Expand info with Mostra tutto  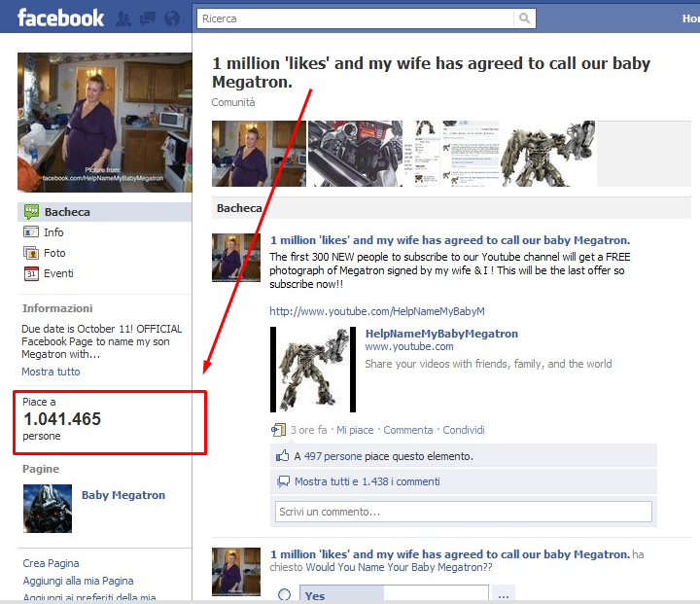tap(51, 372)
